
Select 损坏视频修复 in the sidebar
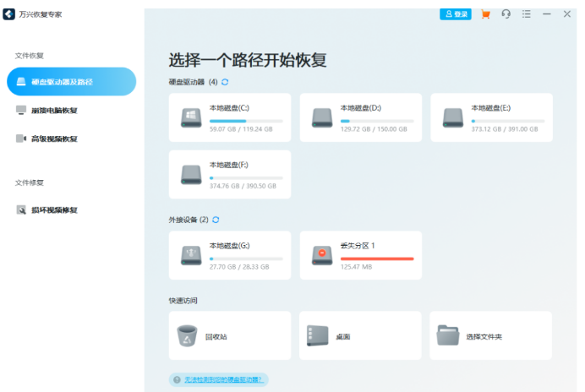[x=53, y=210]
